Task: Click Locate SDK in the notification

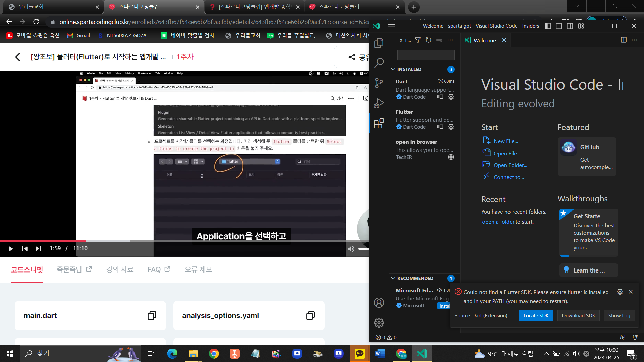Action: [536, 315]
